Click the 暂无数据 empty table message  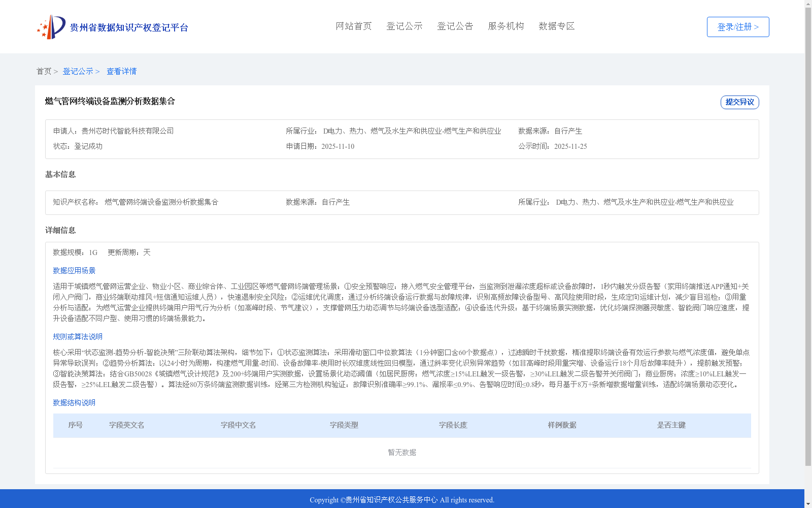click(x=402, y=452)
